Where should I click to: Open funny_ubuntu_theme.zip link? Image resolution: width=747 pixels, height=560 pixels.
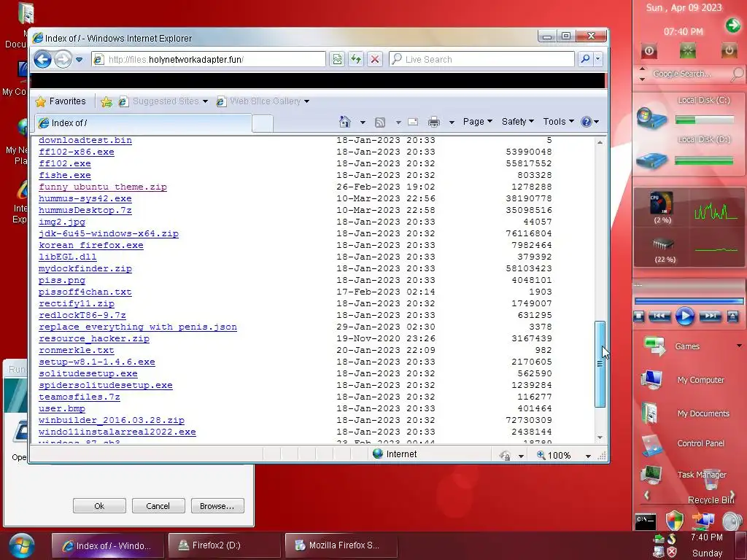pyautogui.click(x=103, y=187)
